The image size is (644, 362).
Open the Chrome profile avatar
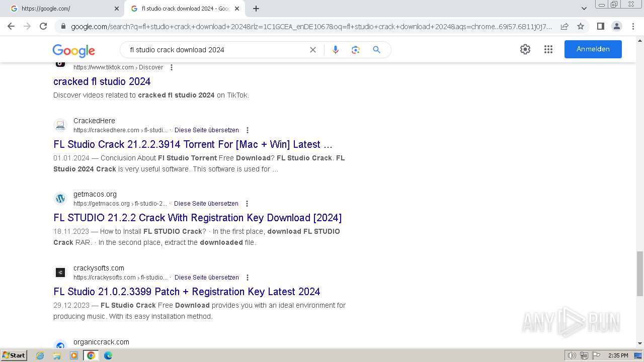(x=616, y=26)
